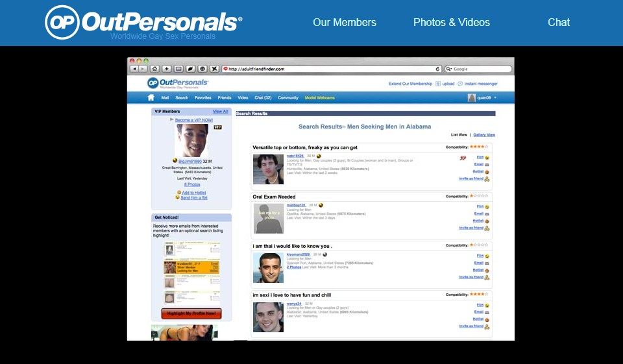This screenshot has width=623, height=364.
Task: Click the white home icon in the blue navbar
Action: [x=151, y=98]
